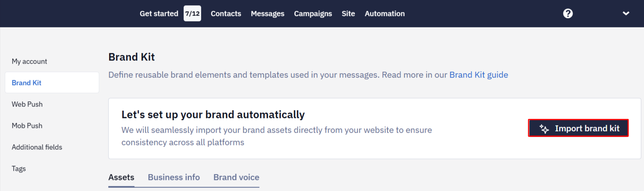Go to Contacts in top navigation

pos(226,14)
